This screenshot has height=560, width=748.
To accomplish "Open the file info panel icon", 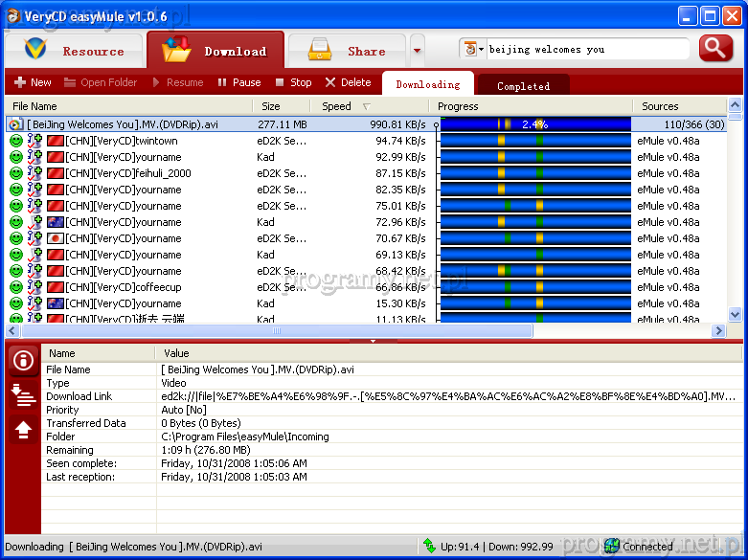I will click(x=23, y=361).
